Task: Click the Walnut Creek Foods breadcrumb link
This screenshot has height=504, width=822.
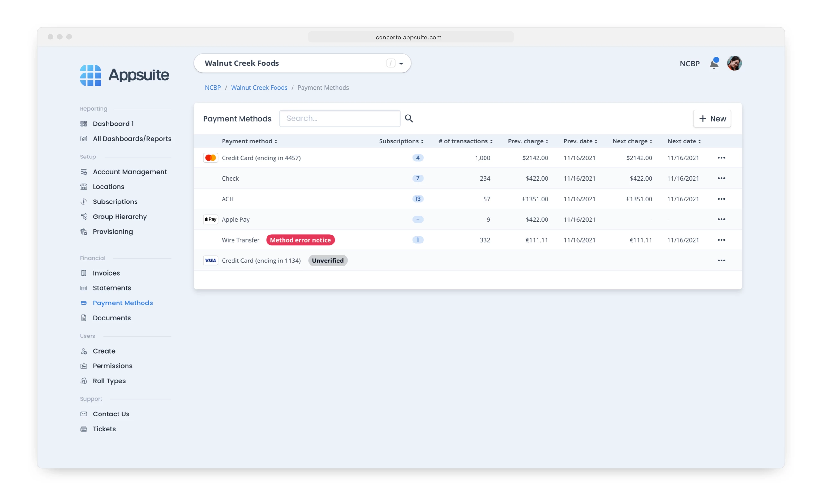Action: click(x=259, y=87)
